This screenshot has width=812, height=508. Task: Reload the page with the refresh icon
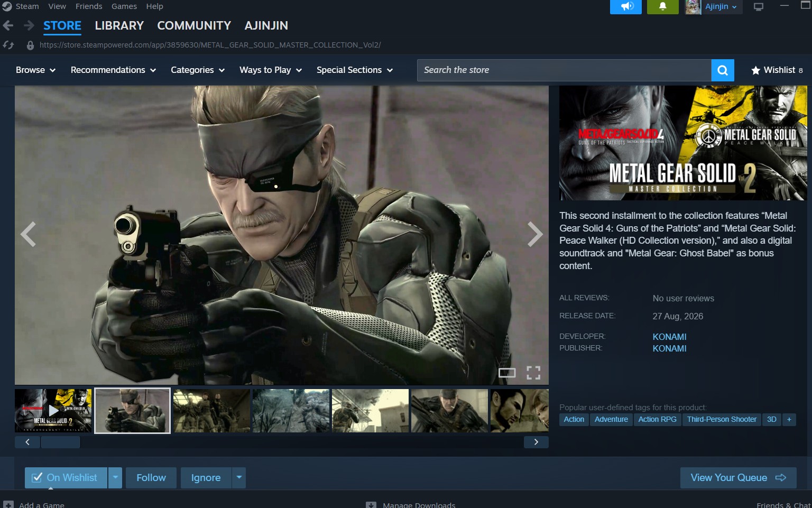[x=8, y=45]
